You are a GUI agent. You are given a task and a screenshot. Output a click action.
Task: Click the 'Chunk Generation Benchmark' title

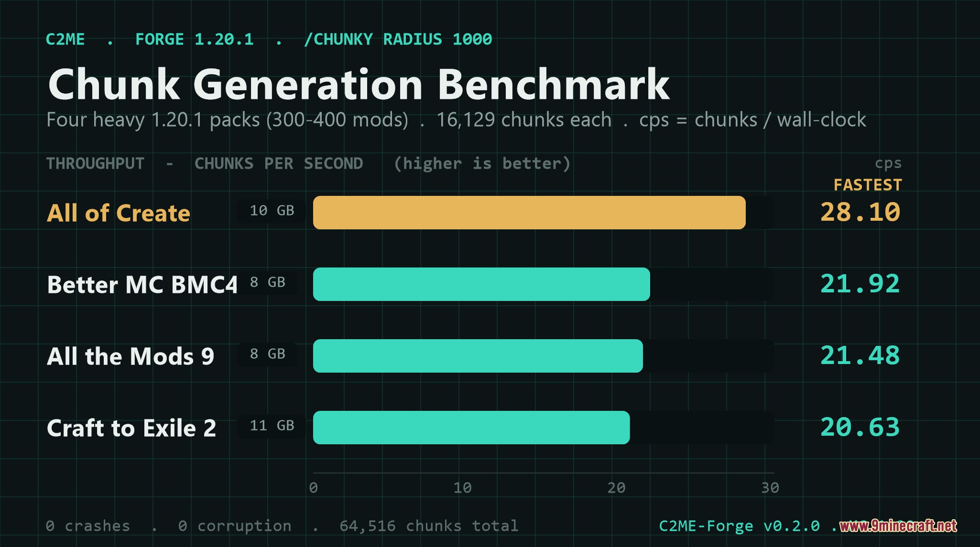[x=359, y=84]
